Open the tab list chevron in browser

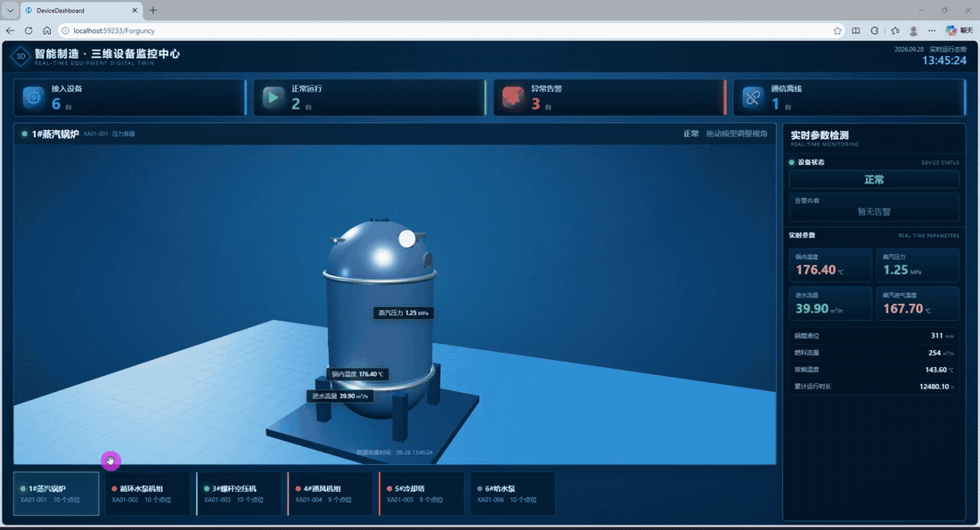coord(10,10)
